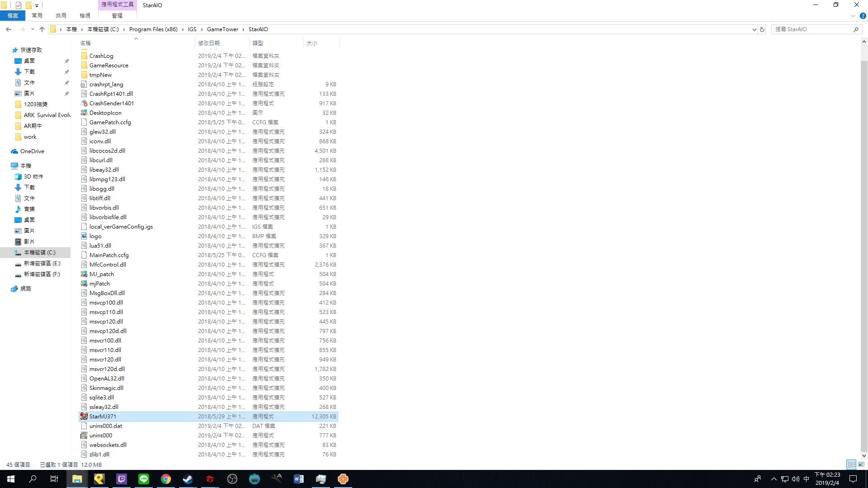
Task: Select the MfcControl.dll file
Action: (108, 264)
